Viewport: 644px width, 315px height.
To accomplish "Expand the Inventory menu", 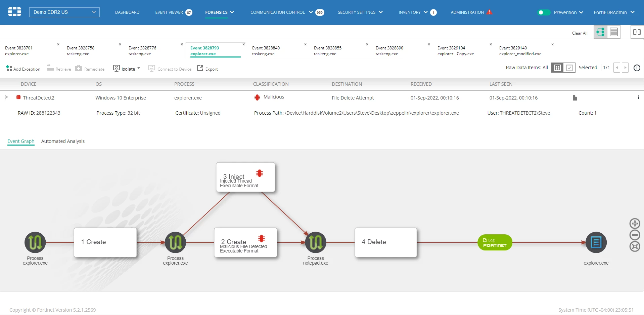I will tap(413, 12).
